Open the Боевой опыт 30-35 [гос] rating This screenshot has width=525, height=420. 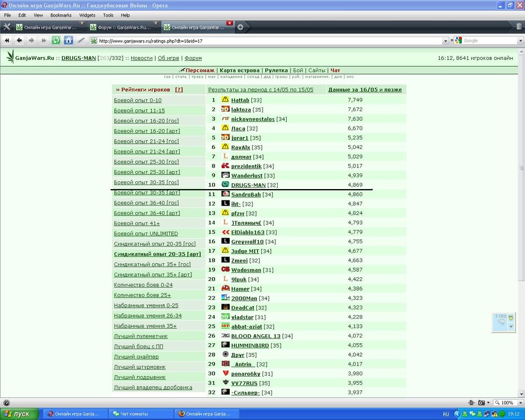[146, 182]
